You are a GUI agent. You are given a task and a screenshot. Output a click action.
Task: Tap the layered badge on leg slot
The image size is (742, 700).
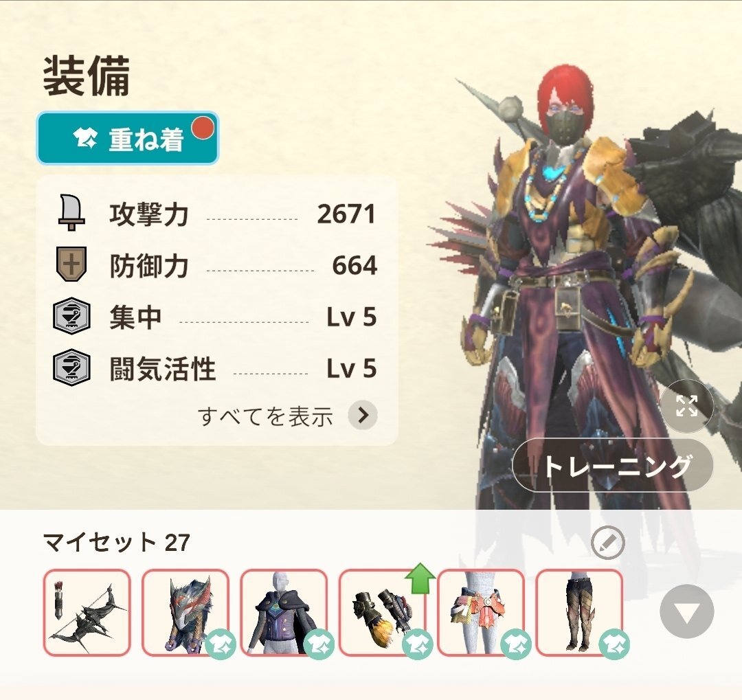click(x=614, y=644)
